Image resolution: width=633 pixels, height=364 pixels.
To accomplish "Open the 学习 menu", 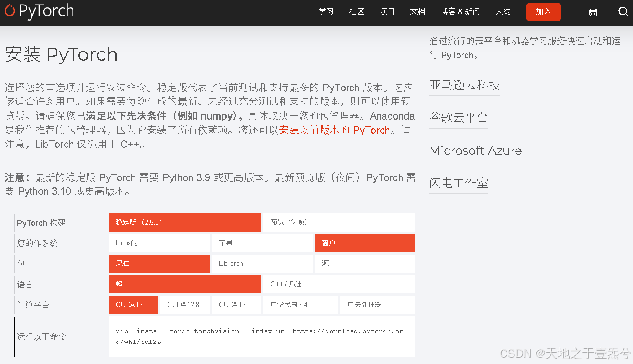I will pyautogui.click(x=326, y=11).
